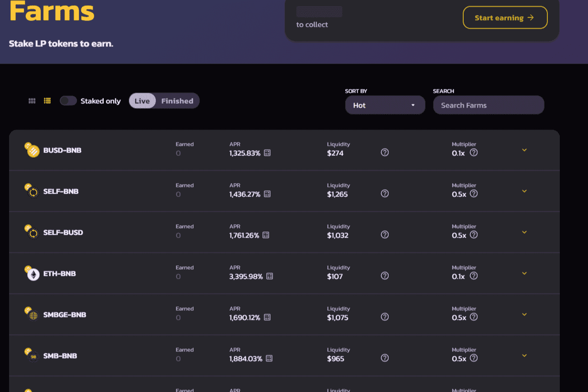
Task: Show multiplier help for SELF-BNB row
Action: click(474, 194)
